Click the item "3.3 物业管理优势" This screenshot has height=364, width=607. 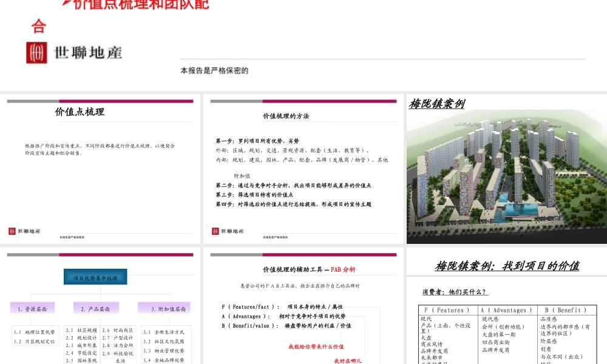tap(164, 351)
